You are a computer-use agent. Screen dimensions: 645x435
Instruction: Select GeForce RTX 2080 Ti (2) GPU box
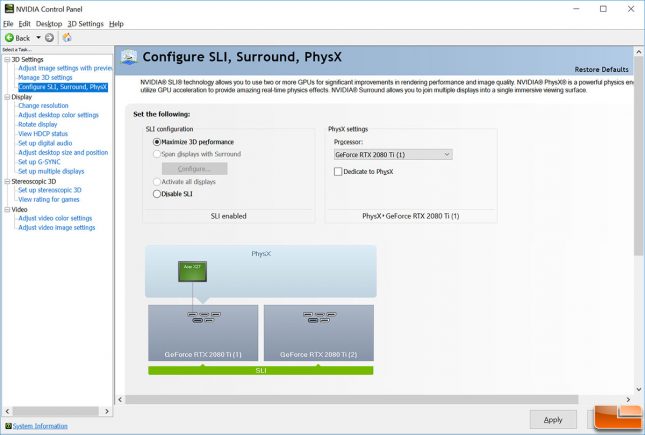319,333
